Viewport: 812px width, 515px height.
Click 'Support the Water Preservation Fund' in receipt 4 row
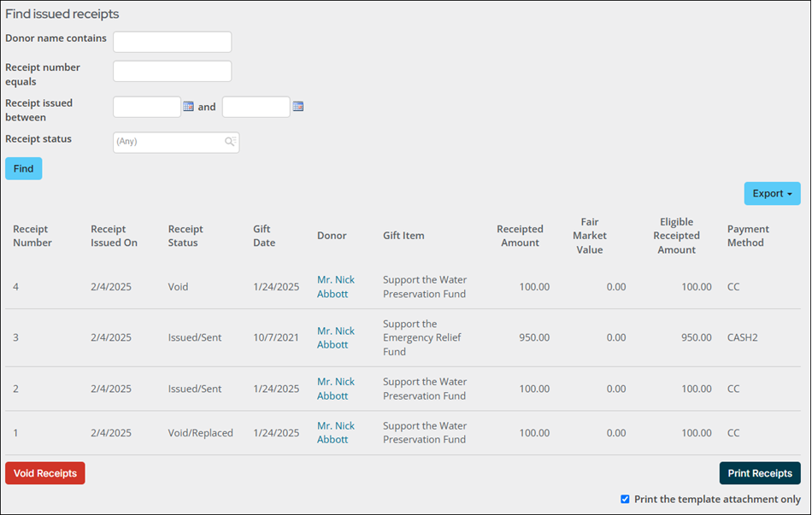pos(425,287)
